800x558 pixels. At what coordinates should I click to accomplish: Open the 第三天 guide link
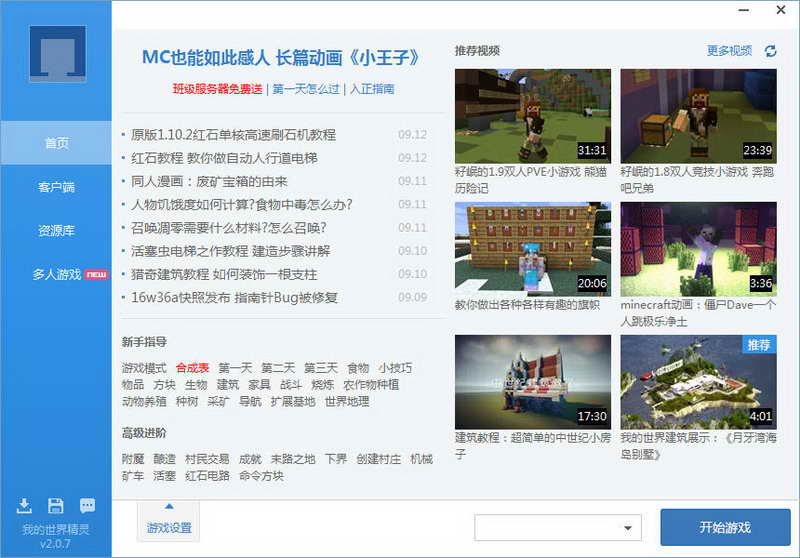coord(321,368)
